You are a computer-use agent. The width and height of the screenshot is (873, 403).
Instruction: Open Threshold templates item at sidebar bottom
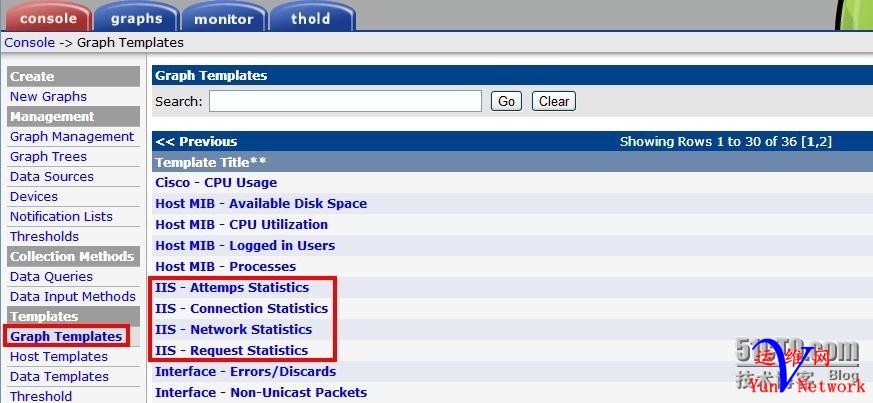(41, 396)
